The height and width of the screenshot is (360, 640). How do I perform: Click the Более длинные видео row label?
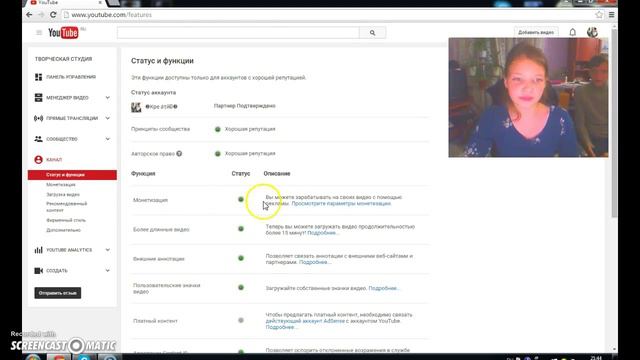[161, 229]
